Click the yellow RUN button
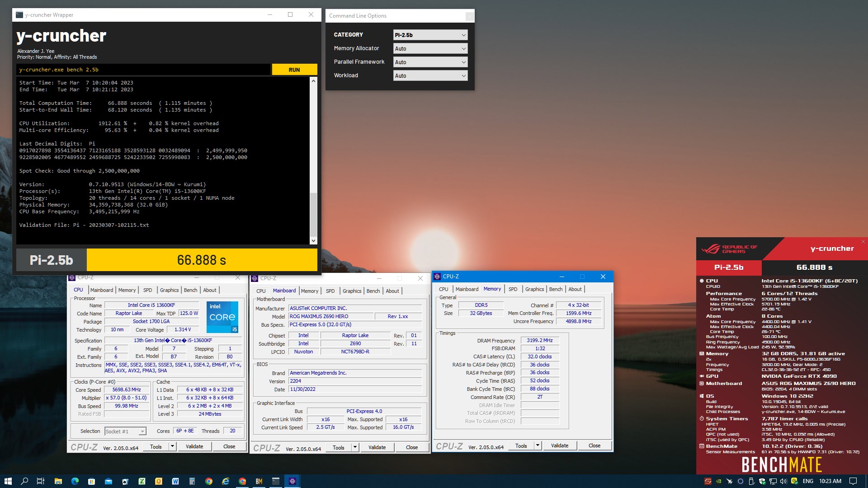The width and height of the screenshot is (868, 488). (294, 70)
